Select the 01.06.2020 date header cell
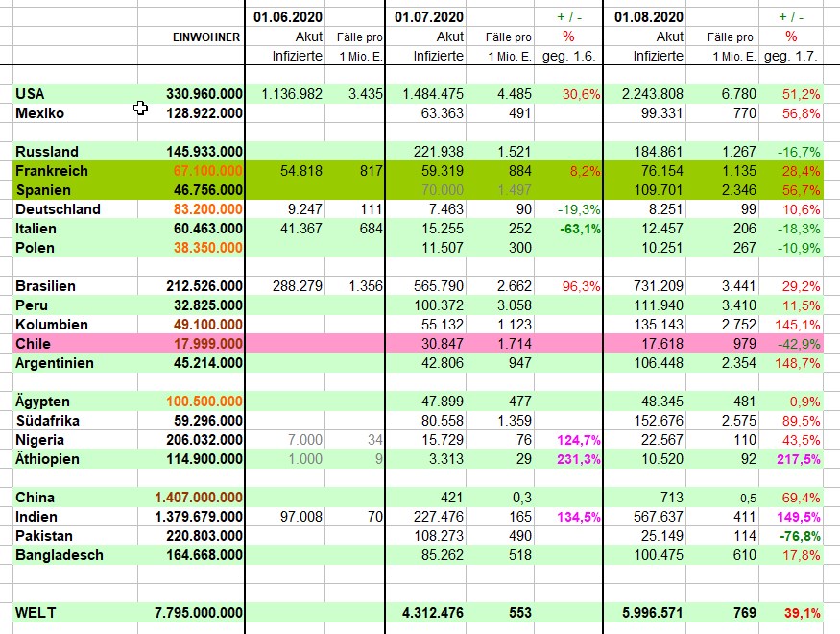The height and width of the screenshot is (634, 840). 289,17
